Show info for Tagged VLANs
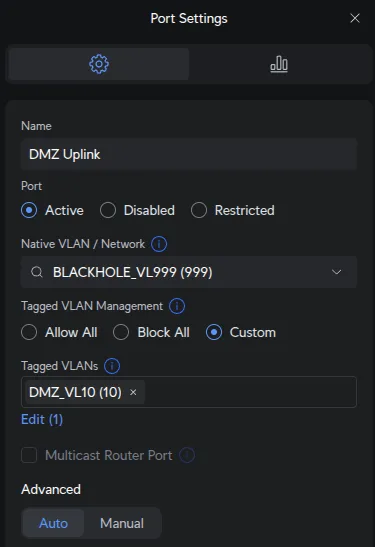 click(x=112, y=366)
